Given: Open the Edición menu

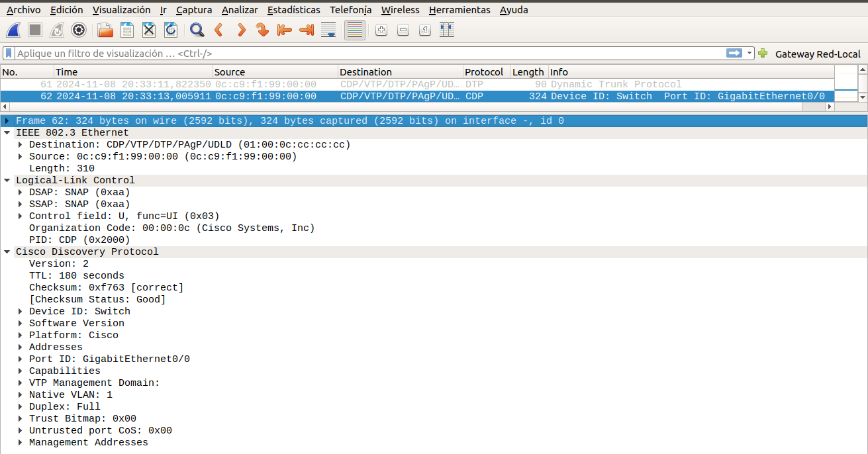Looking at the screenshot, I should coord(67,10).
